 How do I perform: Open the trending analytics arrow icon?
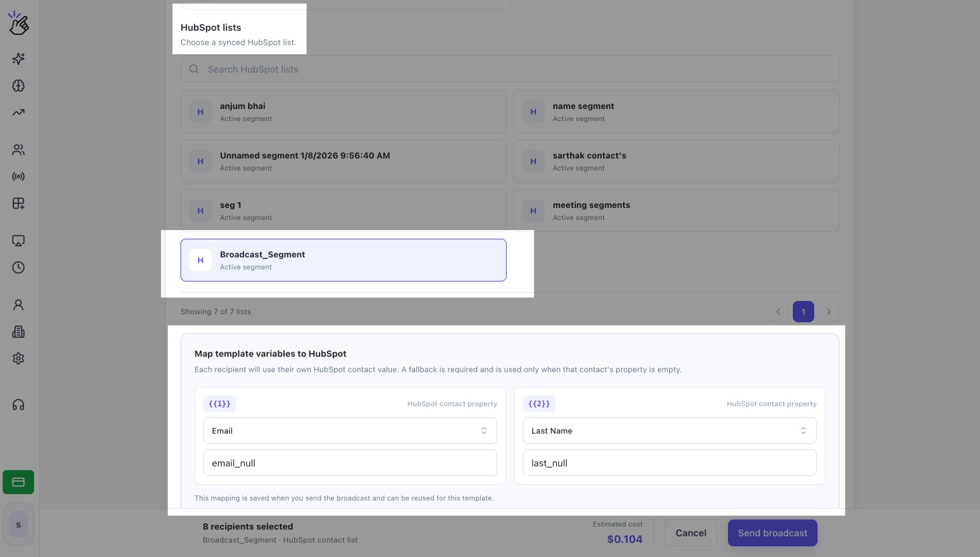19,112
